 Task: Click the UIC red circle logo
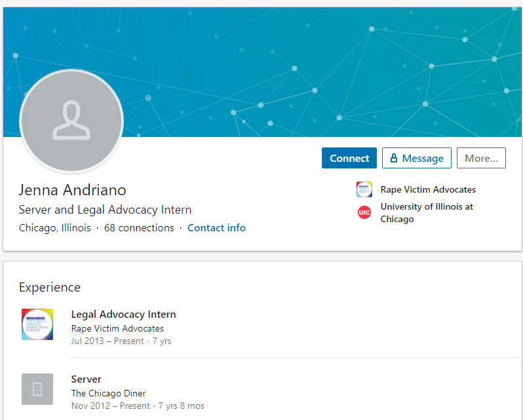(x=364, y=212)
